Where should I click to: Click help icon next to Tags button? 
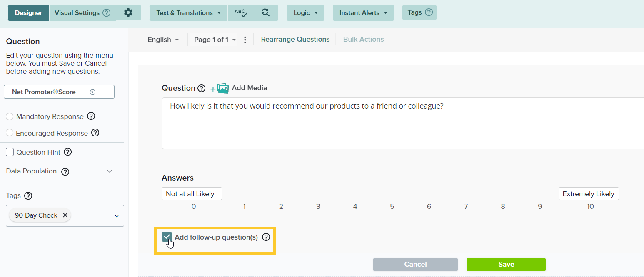coord(428,12)
